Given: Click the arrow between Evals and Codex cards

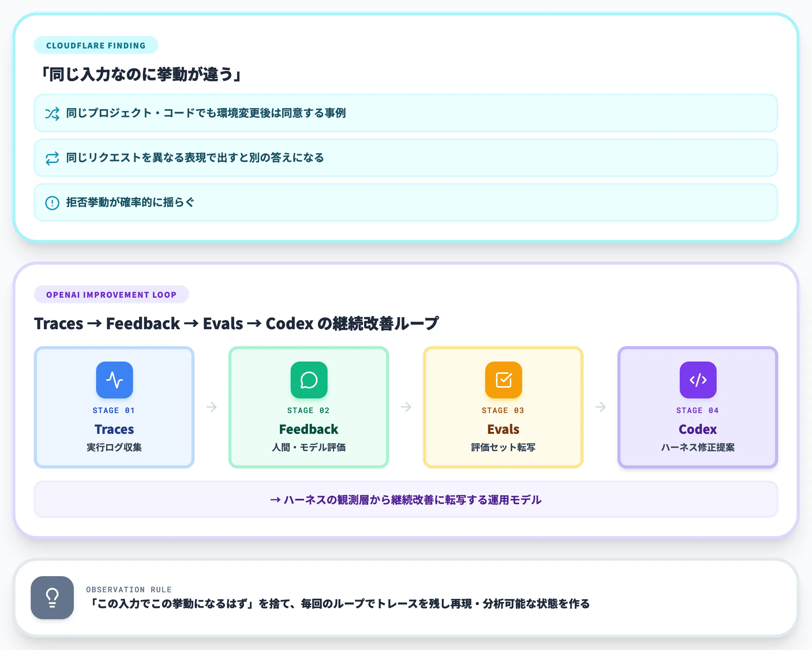Looking at the screenshot, I should point(601,407).
